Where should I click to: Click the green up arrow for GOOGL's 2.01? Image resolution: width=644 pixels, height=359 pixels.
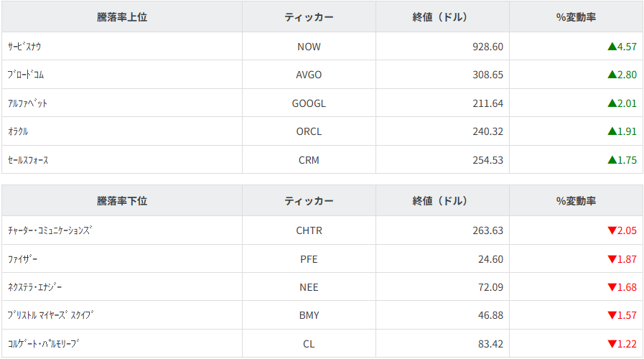(x=612, y=103)
